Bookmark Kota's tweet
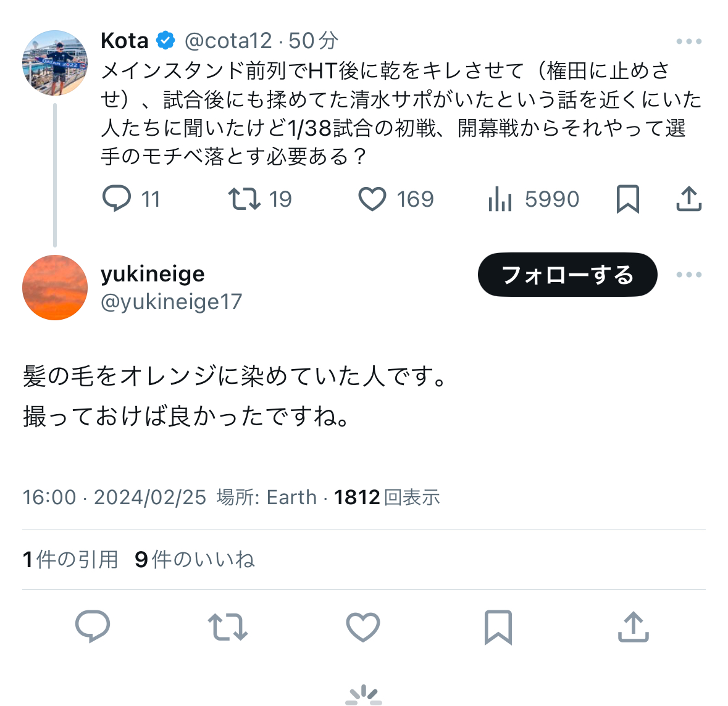 coord(628,199)
